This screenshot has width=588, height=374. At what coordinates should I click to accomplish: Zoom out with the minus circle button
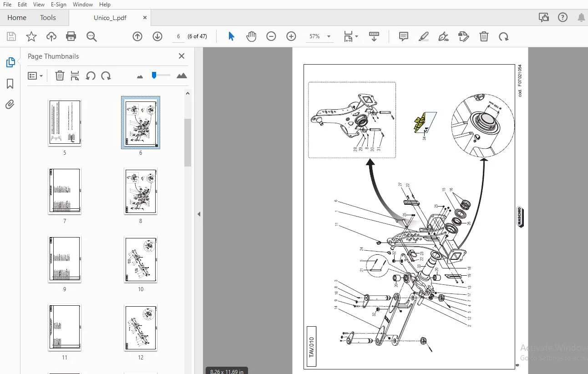click(271, 36)
